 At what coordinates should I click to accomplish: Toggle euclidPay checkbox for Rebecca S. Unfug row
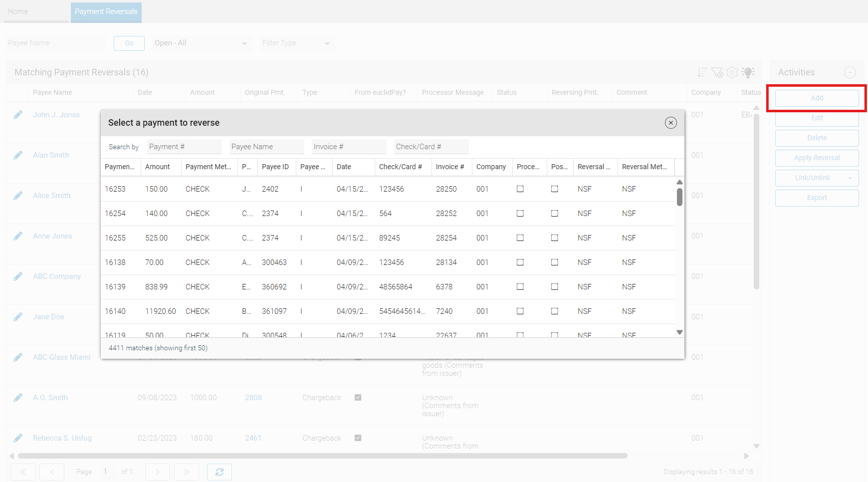[358, 438]
